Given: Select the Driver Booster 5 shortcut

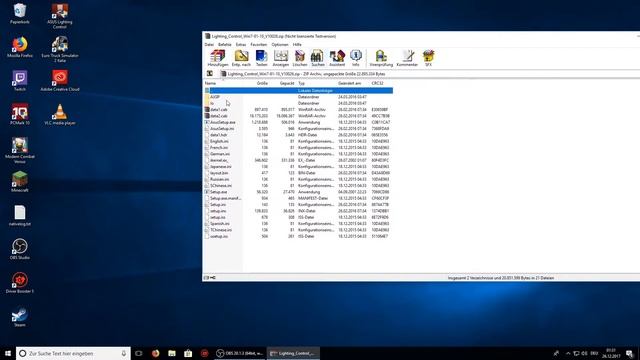Looking at the screenshot, I should pyautogui.click(x=20, y=283).
